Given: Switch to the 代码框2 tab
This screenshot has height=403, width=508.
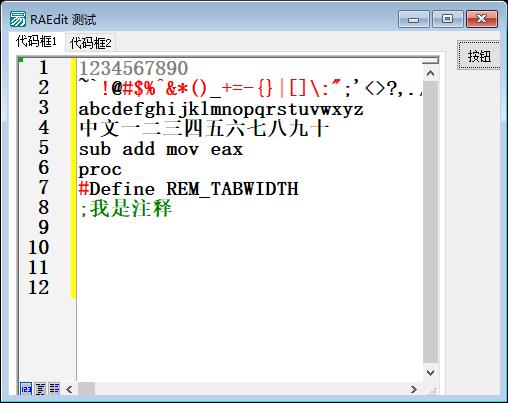Looking at the screenshot, I should tap(90, 43).
